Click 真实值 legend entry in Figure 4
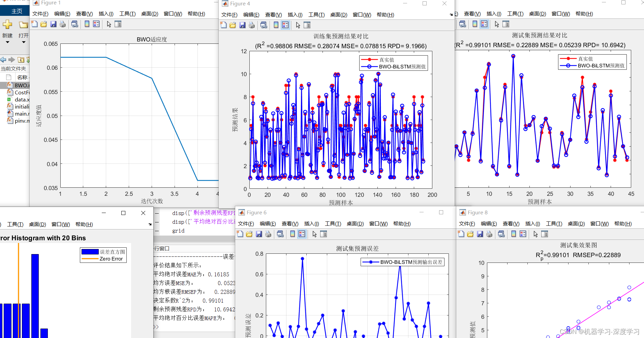The height and width of the screenshot is (338, 644). click(387, 60)
